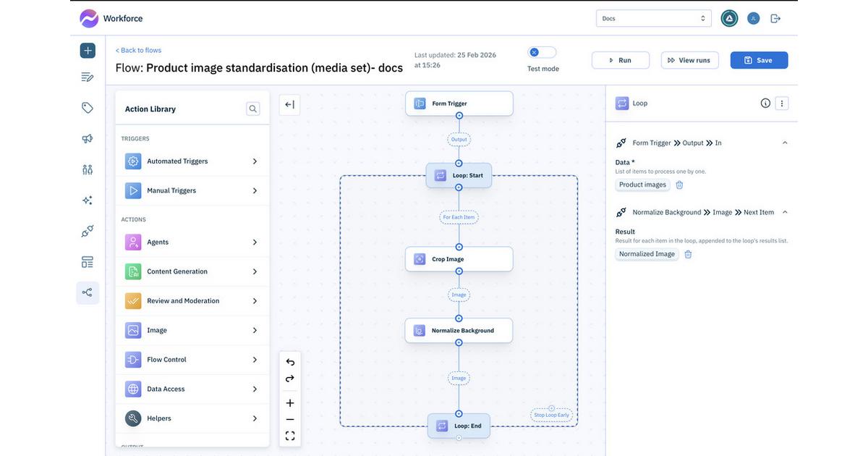This screenshot has width=868, height=456.
Task: Zoom in with the plus icon
Action: [x=290, y=403]
